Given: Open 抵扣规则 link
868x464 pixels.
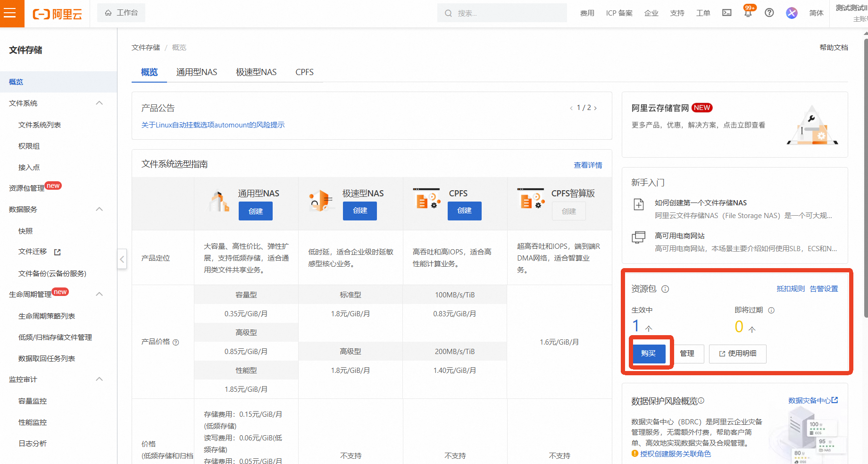Looking at the screenshot, I should 791,289.
